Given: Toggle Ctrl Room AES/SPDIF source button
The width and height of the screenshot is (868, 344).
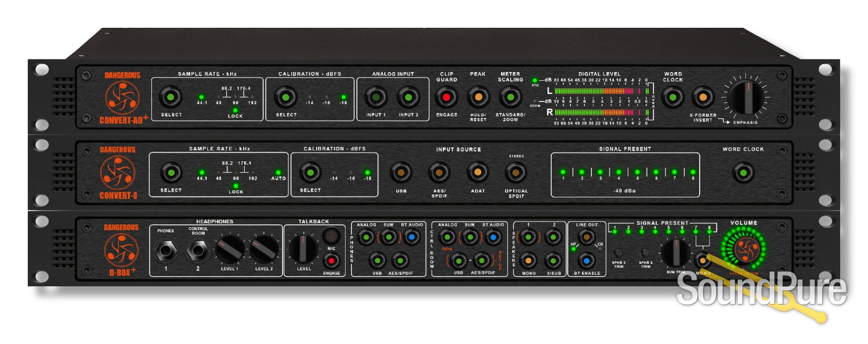Looking at the screenshot, I should click(481, 260).
